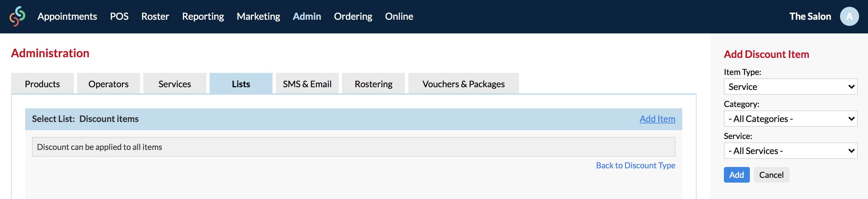
Task: Open the Services tab
Action: pos(175,83)
